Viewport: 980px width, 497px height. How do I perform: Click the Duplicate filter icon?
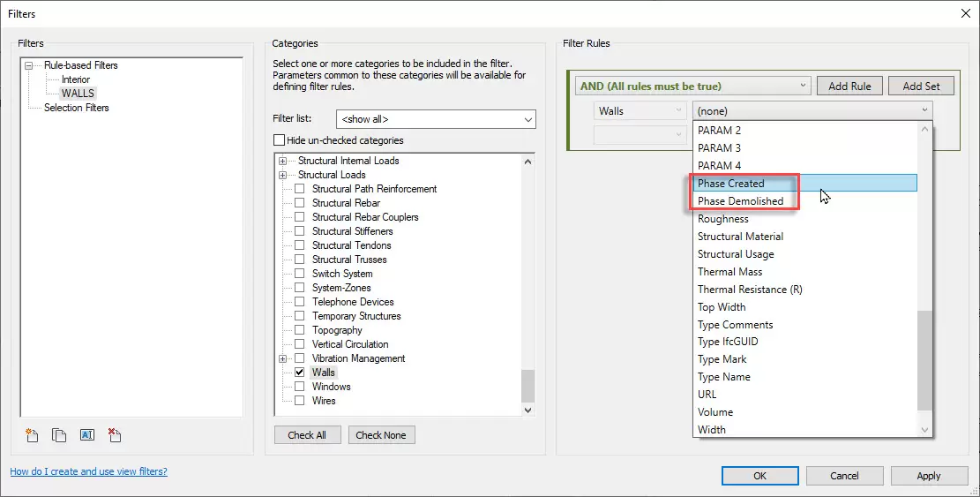point(59,434)
